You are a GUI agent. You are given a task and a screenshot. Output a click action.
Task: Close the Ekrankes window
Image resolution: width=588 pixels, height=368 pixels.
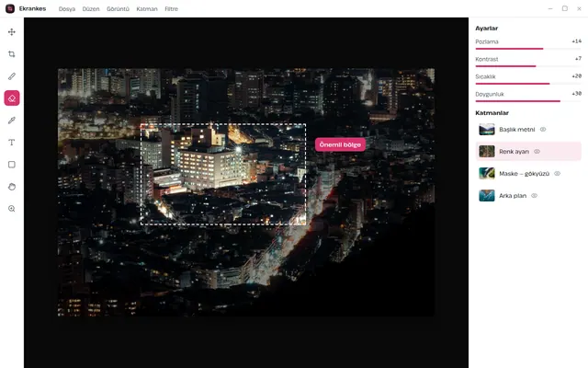579,8
